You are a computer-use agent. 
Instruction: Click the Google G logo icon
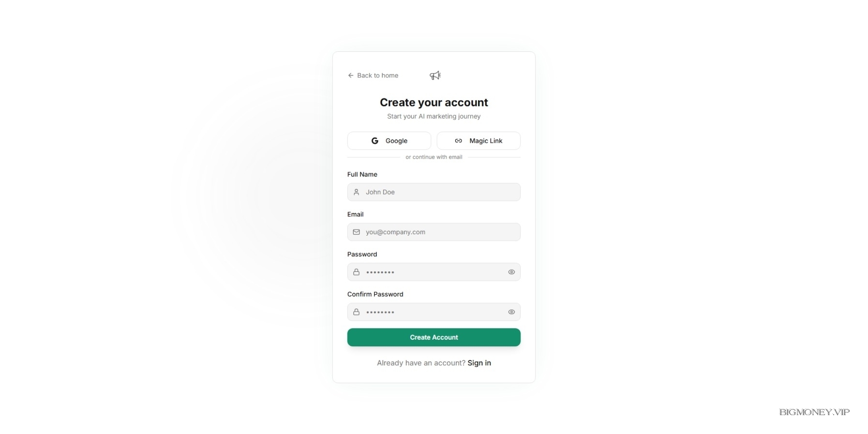point(375,141)
